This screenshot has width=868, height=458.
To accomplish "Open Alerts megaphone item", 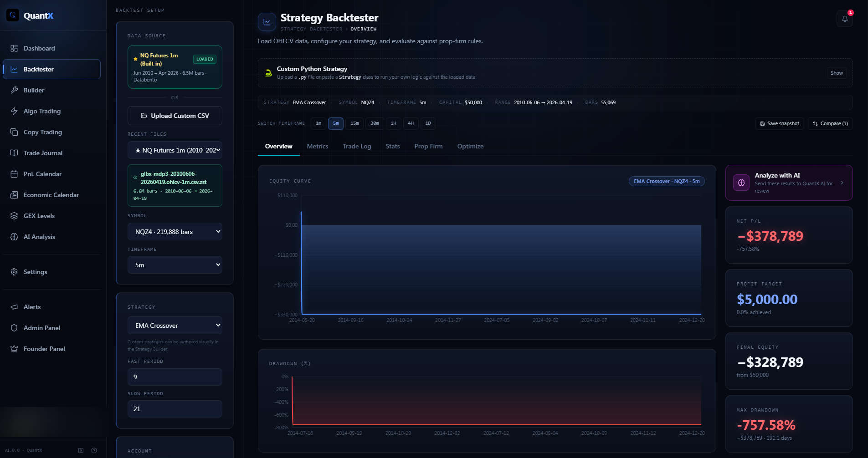I will point(51,307).
